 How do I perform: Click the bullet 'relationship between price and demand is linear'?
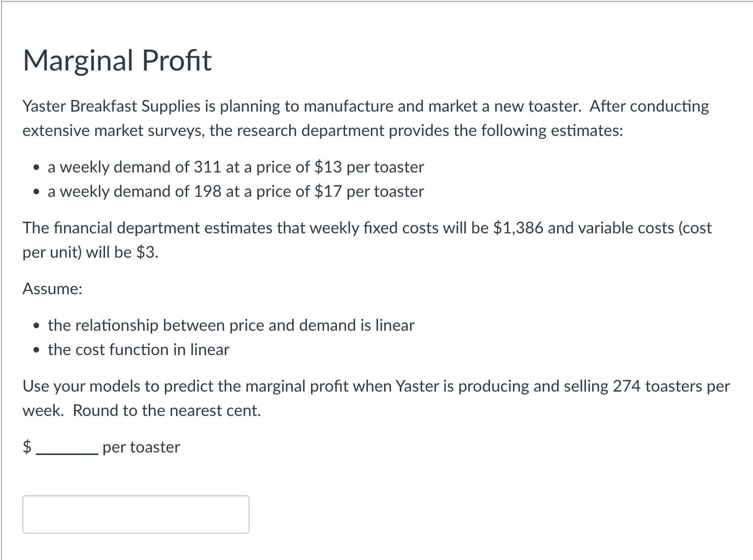pos(231,325)
